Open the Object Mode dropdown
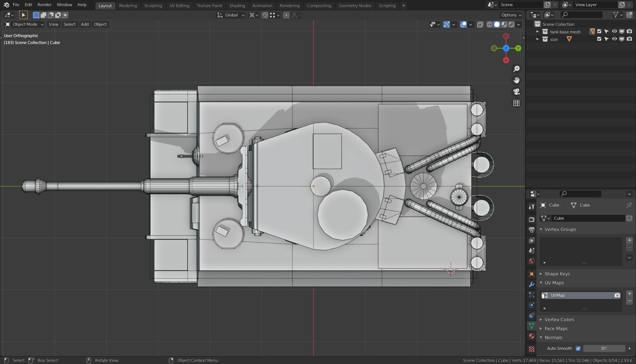Image resolution: width=636 pixels, height=364 pixels. (24, 24)
